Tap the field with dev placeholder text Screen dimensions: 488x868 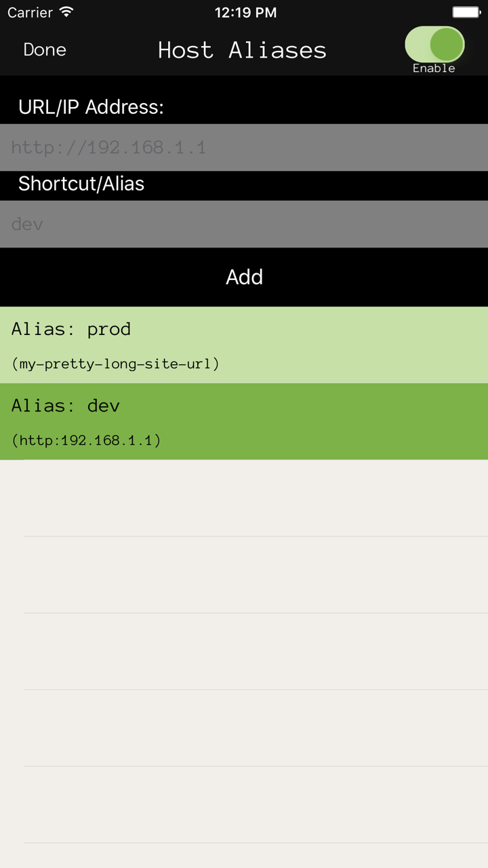click(244, 224)
